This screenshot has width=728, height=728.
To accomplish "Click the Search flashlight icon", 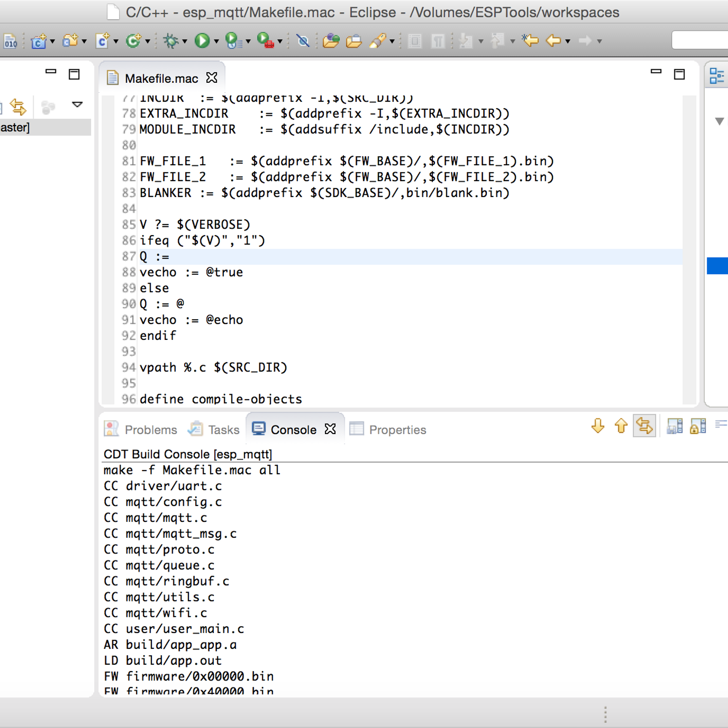I will point(378,41).
